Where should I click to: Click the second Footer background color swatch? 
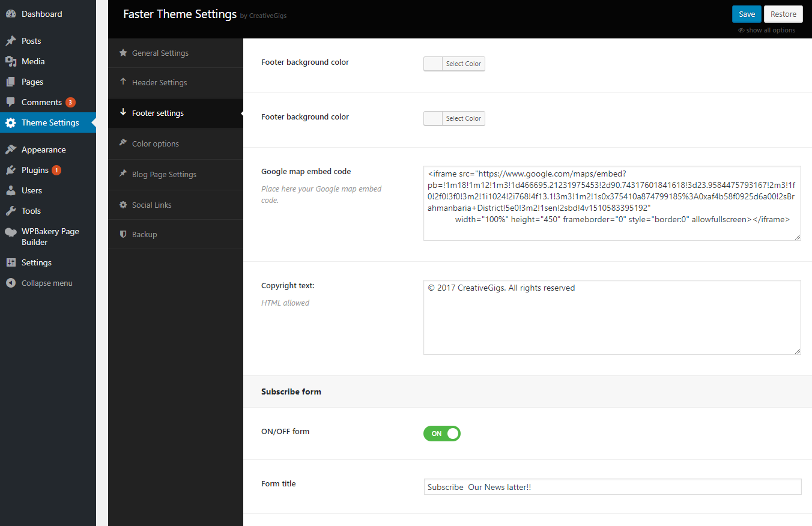(x=433, y=118)
